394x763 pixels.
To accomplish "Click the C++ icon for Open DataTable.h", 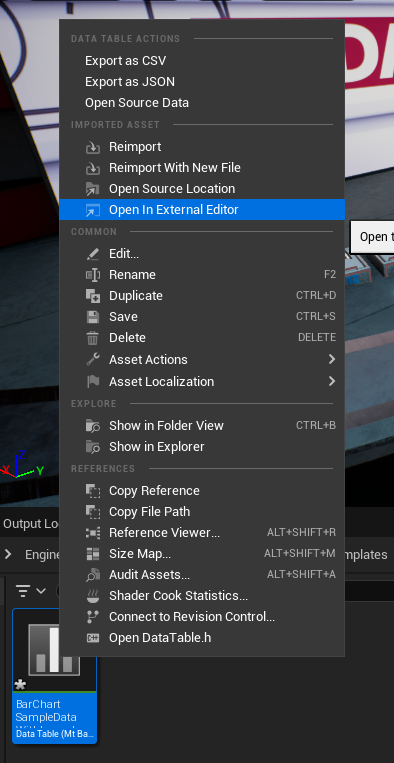I will coord(92,638).
